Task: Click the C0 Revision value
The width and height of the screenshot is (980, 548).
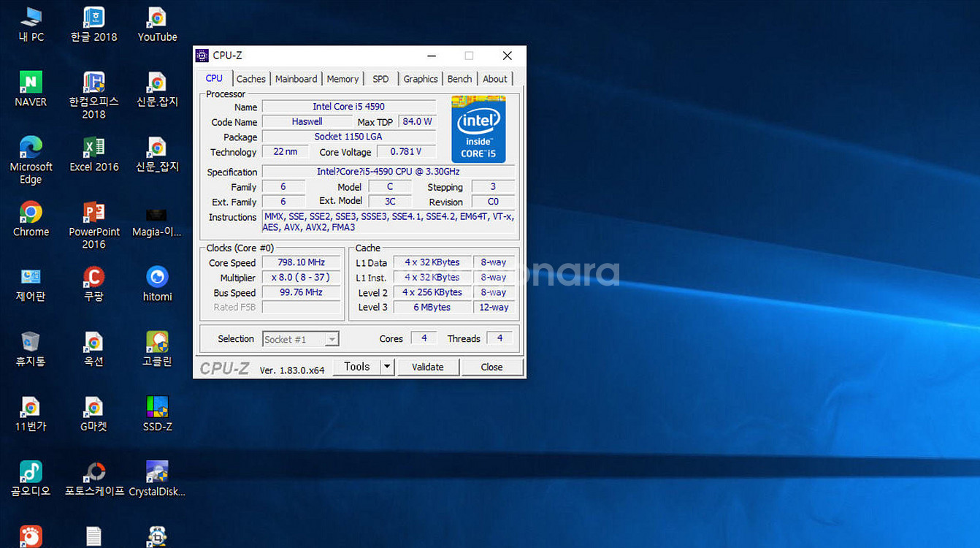Action: point(493,201)
